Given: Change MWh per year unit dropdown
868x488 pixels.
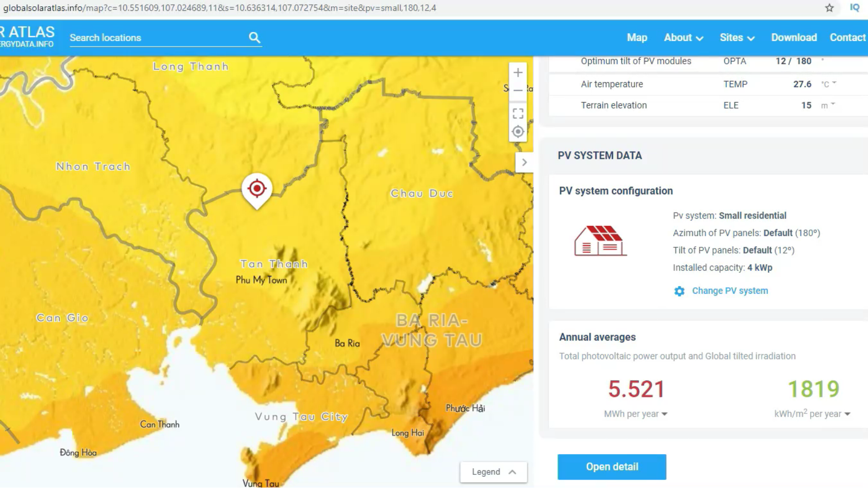Looking at the screenshot, I should point(635,414).
